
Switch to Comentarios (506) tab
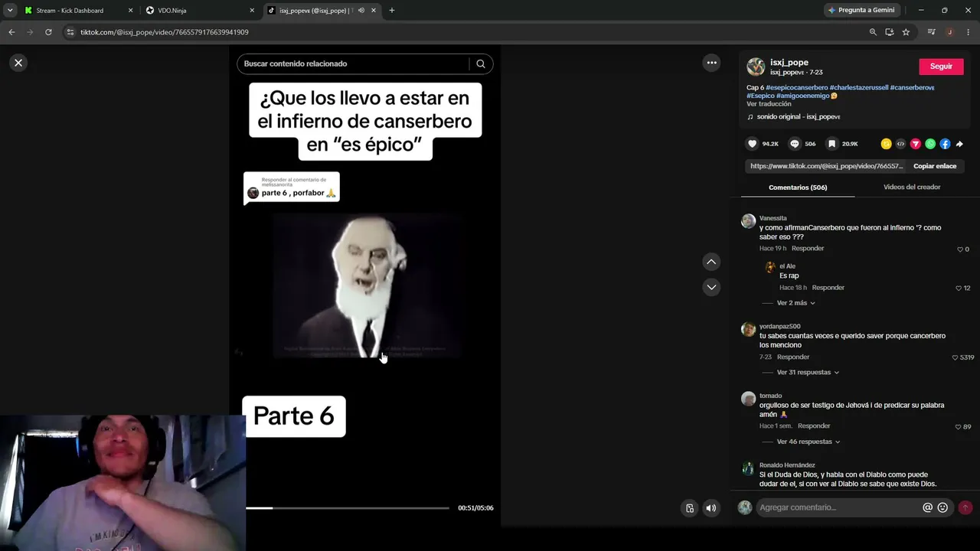tap(798, 187)
